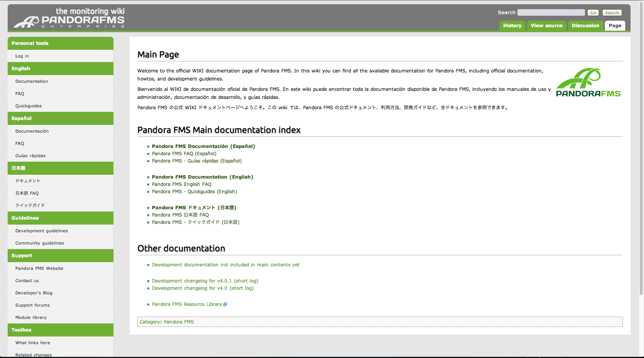Click Related changes in Toolbox
The height and width of the screenshot is (358, 644).
coord(33,355)
